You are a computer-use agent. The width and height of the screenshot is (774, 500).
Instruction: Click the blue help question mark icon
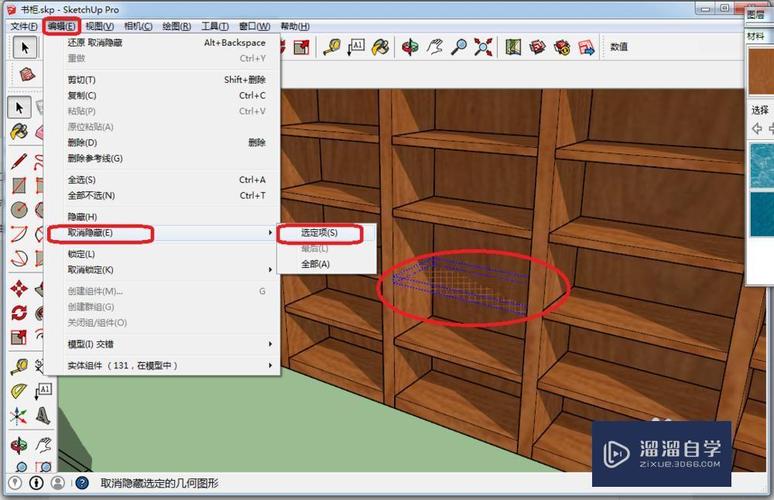pyautogui.click(x=82, y=483)
